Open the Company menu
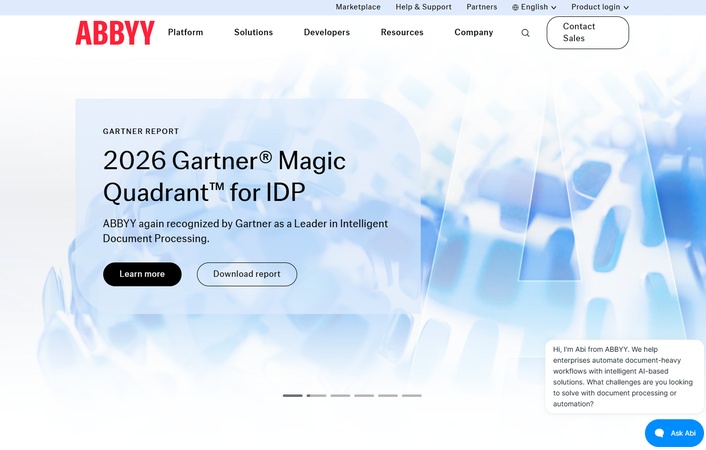Screen dimensions: 706x450 pos(474,32)
